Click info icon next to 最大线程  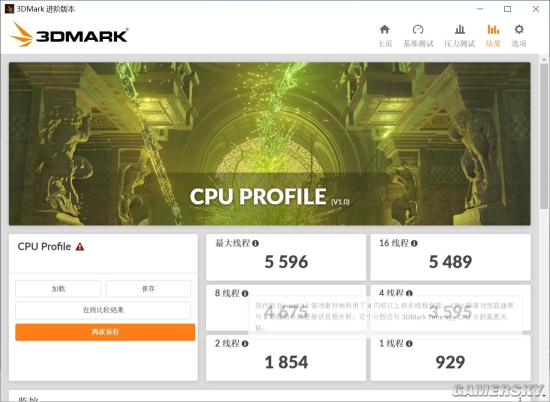click(255, 243)
